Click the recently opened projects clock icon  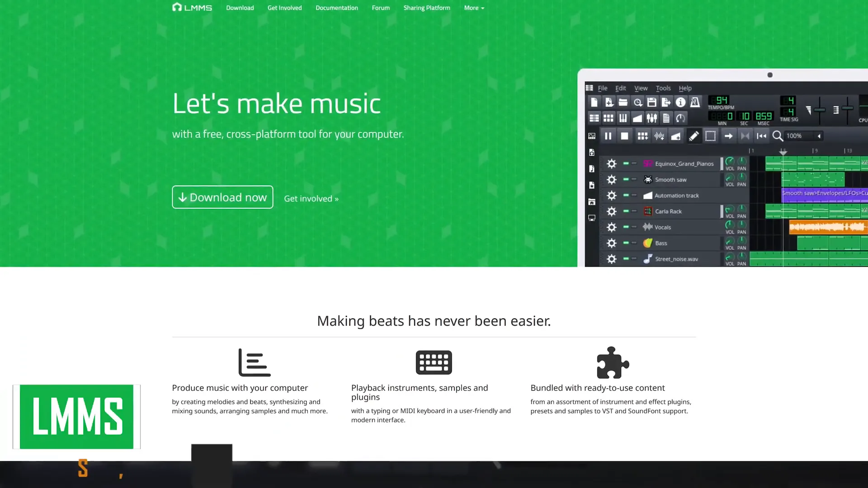(637, 102)
